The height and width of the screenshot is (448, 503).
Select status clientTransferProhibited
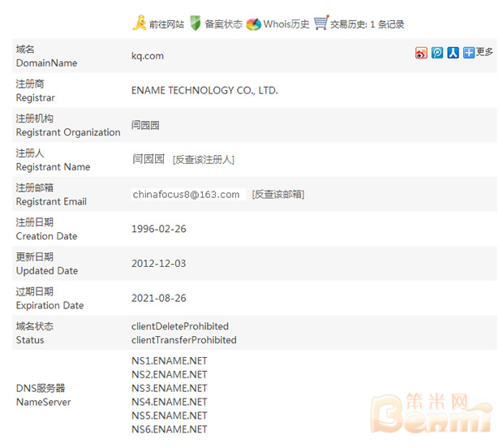point(184,340)
